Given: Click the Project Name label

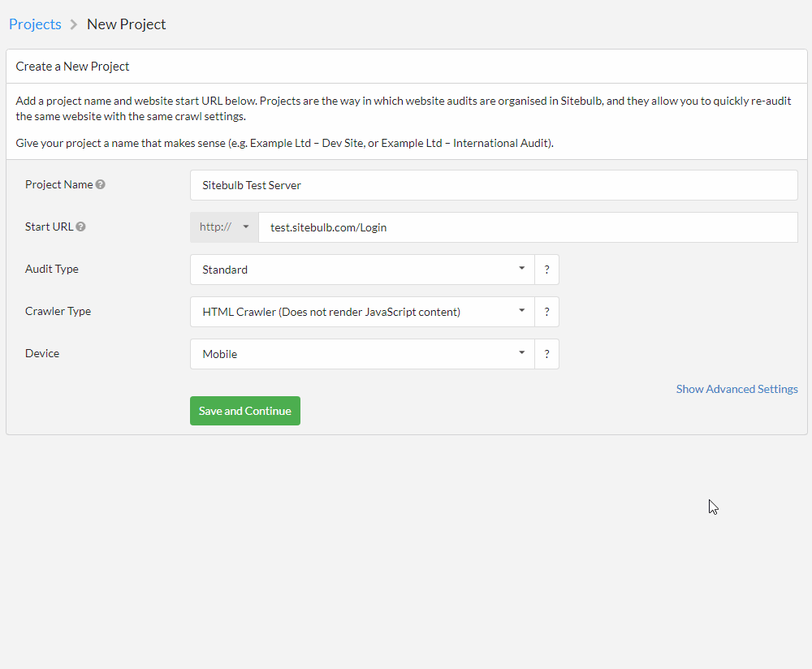Looking at the screenshot, I should click(59, 184).
